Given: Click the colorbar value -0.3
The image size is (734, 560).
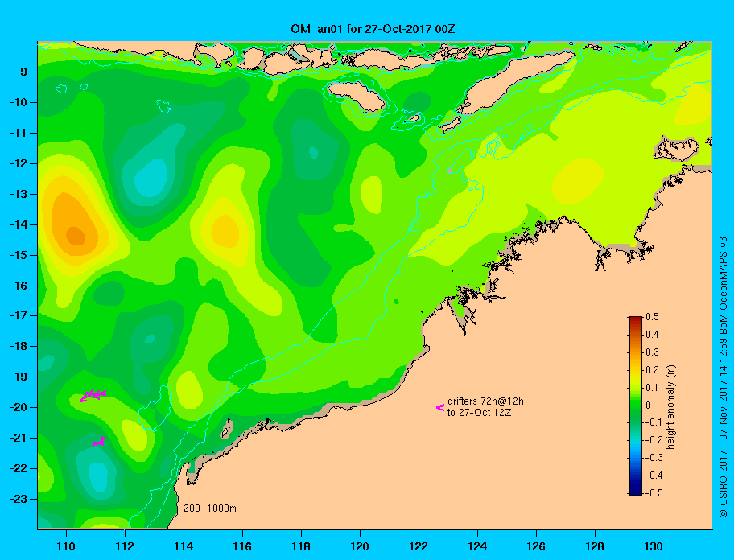Looking at the screenshot, I should pyautogui.click(x=654, y=458).
